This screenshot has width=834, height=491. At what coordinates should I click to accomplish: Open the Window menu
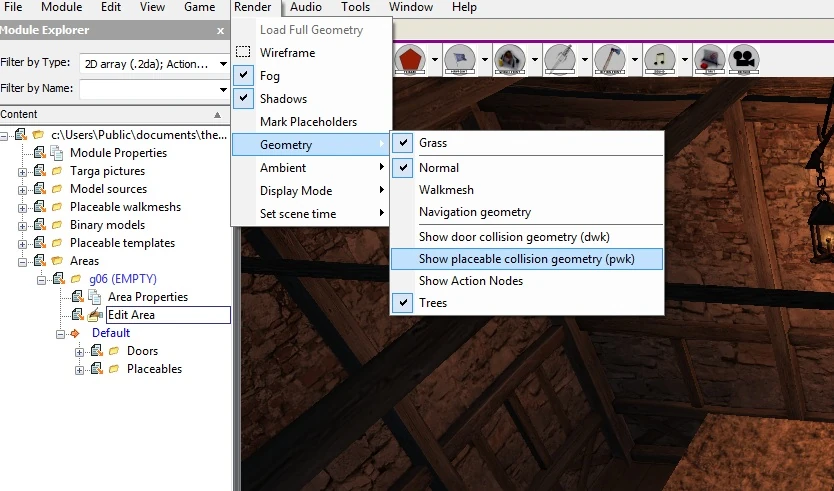pos(411,7)
